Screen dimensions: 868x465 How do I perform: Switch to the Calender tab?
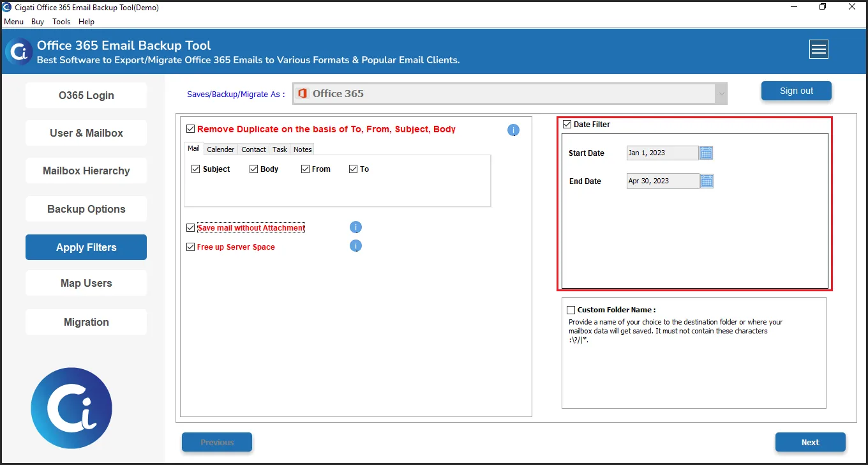[x=221, y=149]
